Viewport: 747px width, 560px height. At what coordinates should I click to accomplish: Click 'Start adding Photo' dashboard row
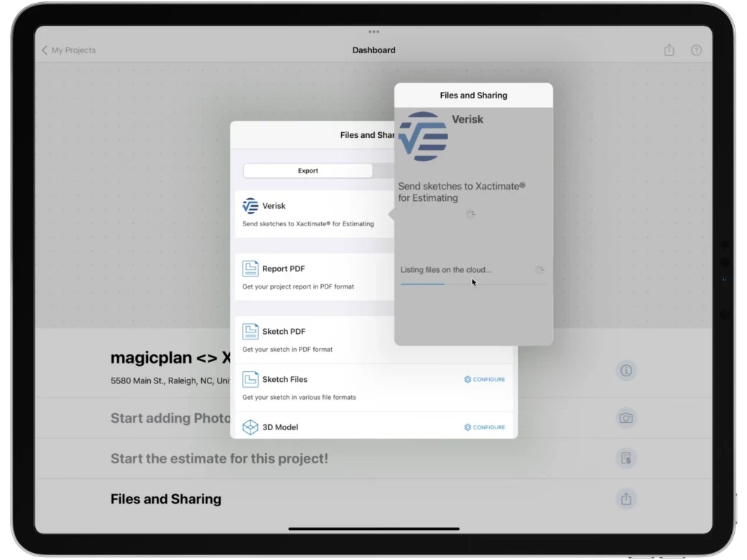[x=170, y=418]
